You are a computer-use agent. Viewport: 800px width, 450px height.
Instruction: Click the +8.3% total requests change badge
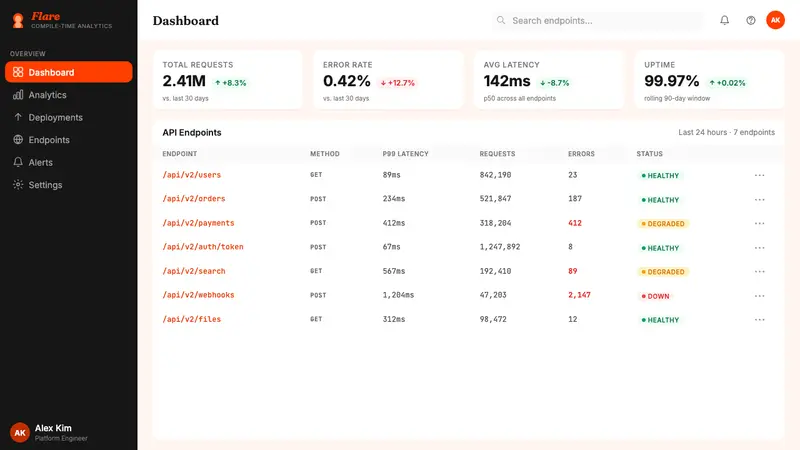231,83
